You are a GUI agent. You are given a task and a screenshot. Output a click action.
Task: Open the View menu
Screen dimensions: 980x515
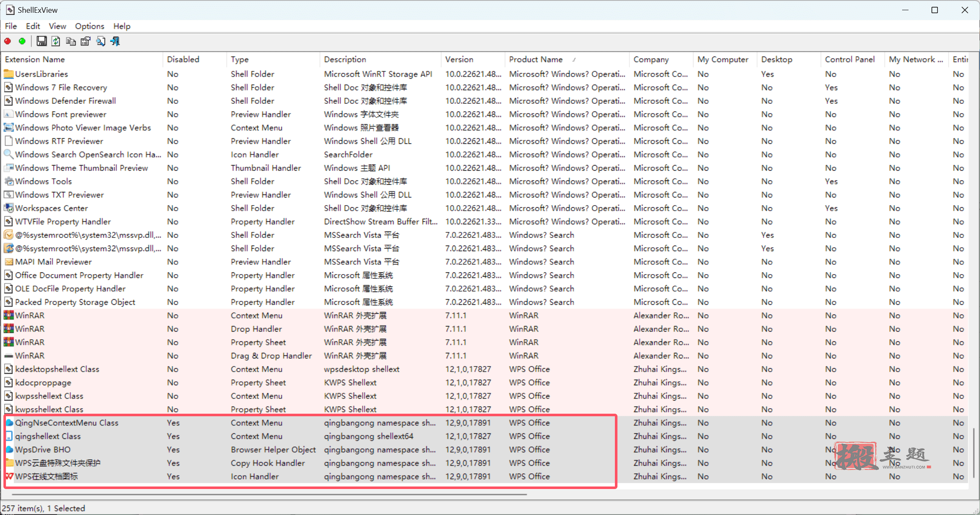[x=57, y=26]
